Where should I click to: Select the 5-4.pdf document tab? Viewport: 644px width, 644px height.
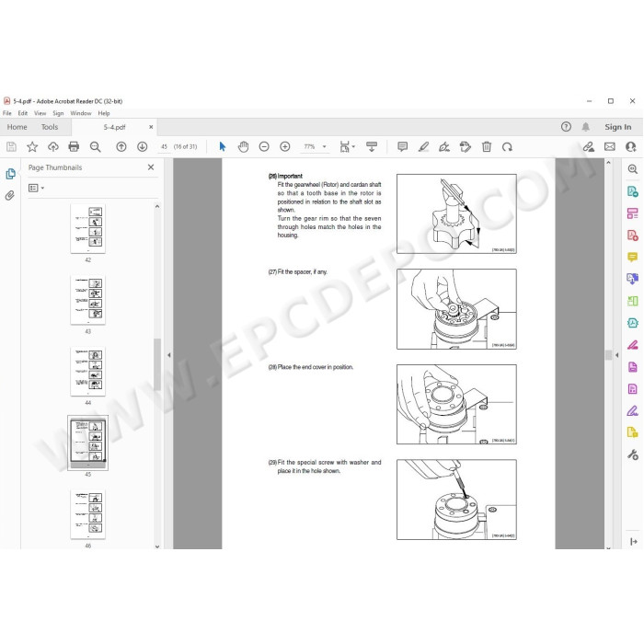point(114,127)
